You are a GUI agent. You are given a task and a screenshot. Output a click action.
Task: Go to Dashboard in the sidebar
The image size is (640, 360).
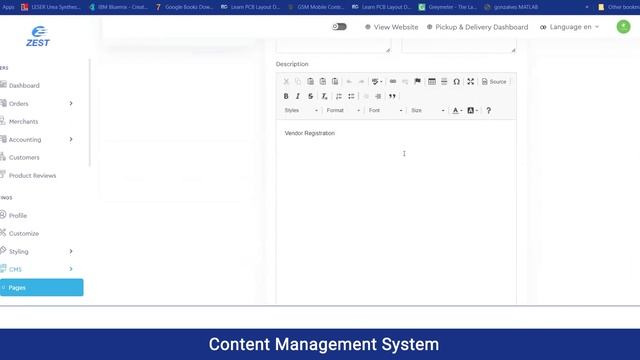point(24,85)
